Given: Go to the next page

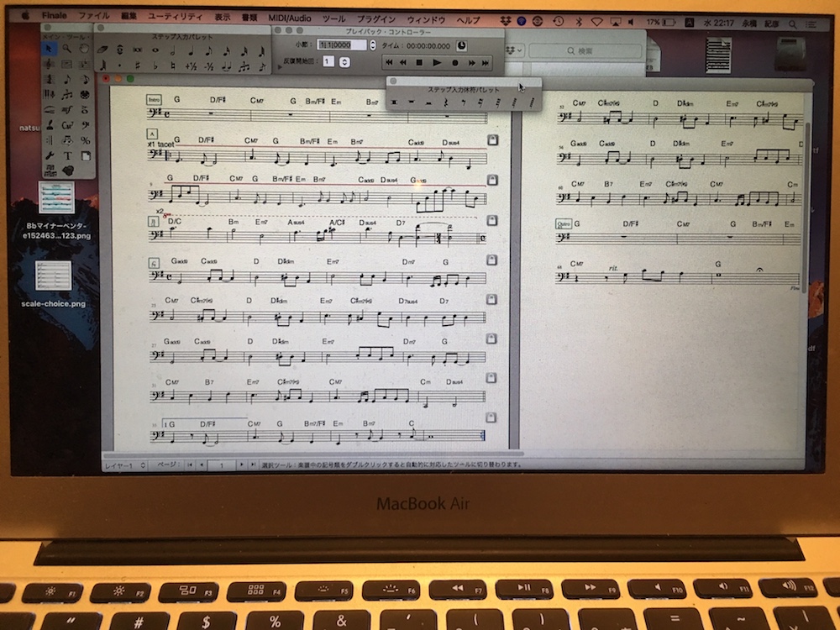Looking at the screenshot, I should pos(242,465).
